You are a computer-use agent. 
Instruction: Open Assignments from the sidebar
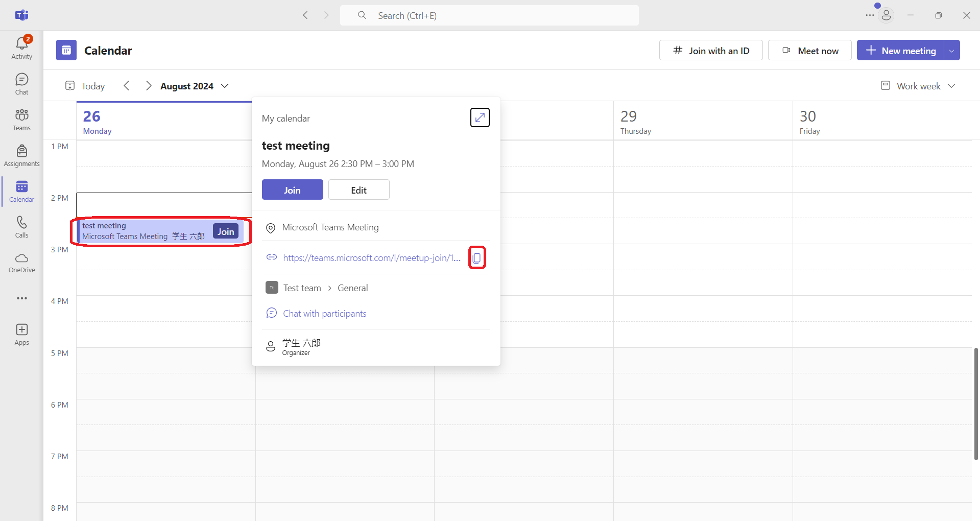point(21,156)
